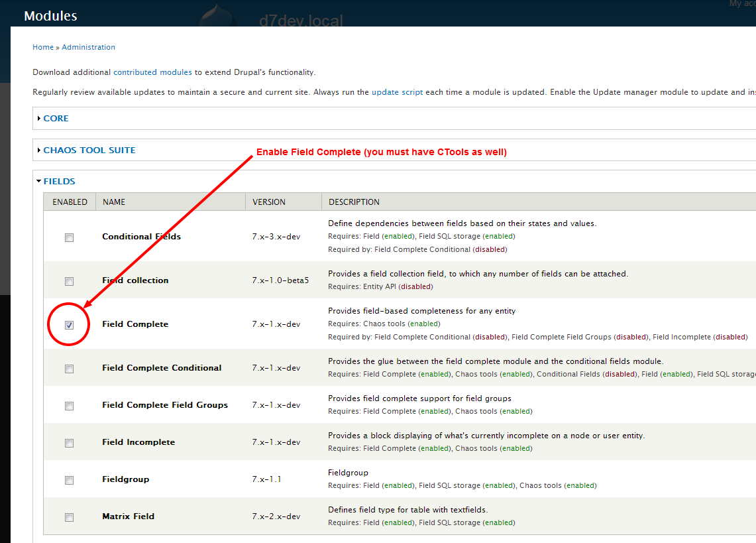This screenshot has width=756, height=543.
Task: Click the ENABLED column header
Action: point(70,202)
